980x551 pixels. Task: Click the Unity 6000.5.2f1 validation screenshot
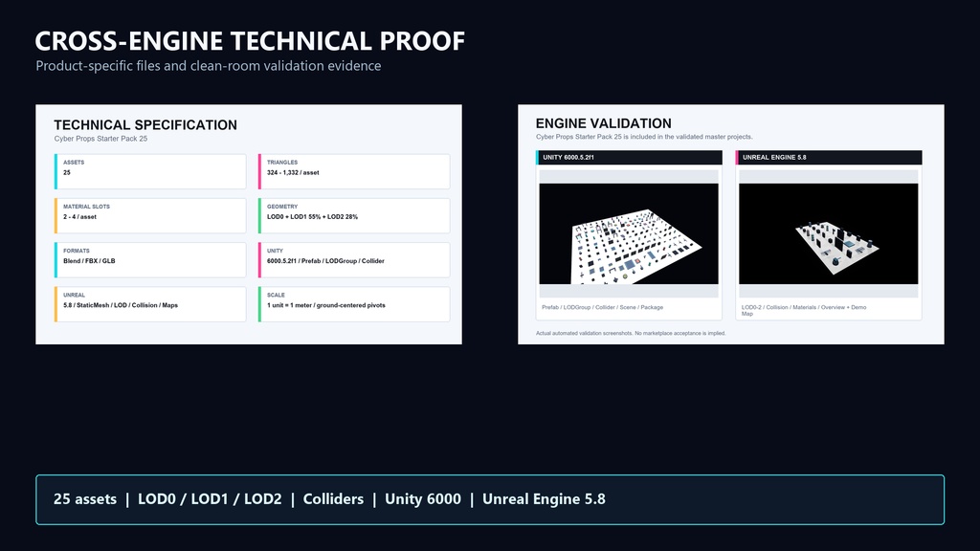tap(629, 233)
